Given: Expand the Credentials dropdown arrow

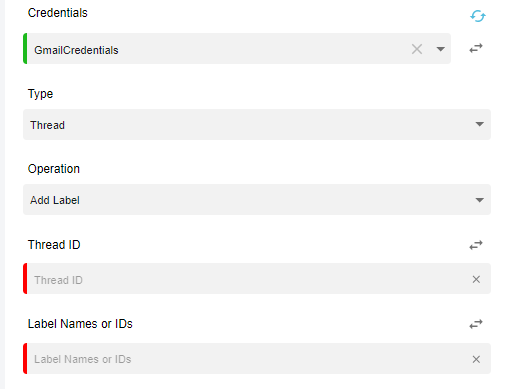Looking at the screenshot, I should pos(440,49).
